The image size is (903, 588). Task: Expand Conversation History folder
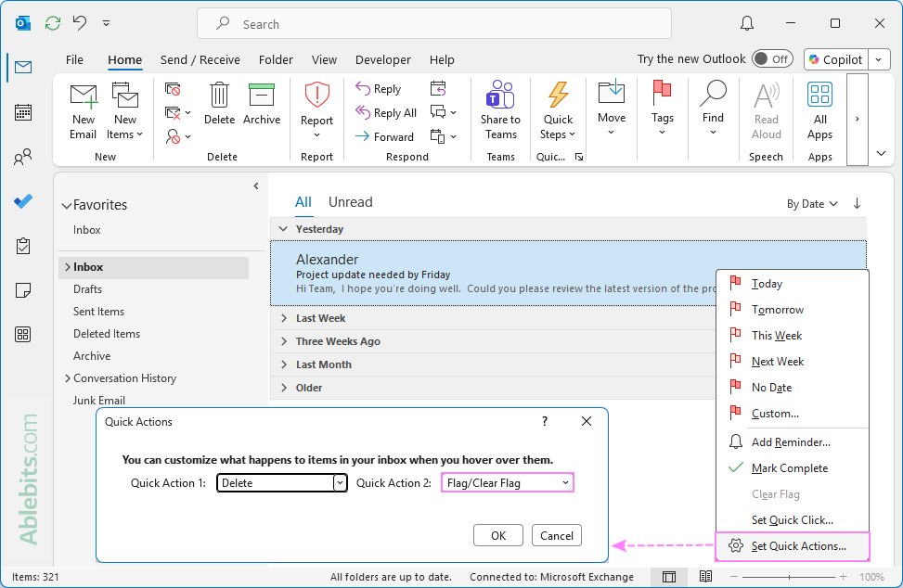tap(68, 378)
